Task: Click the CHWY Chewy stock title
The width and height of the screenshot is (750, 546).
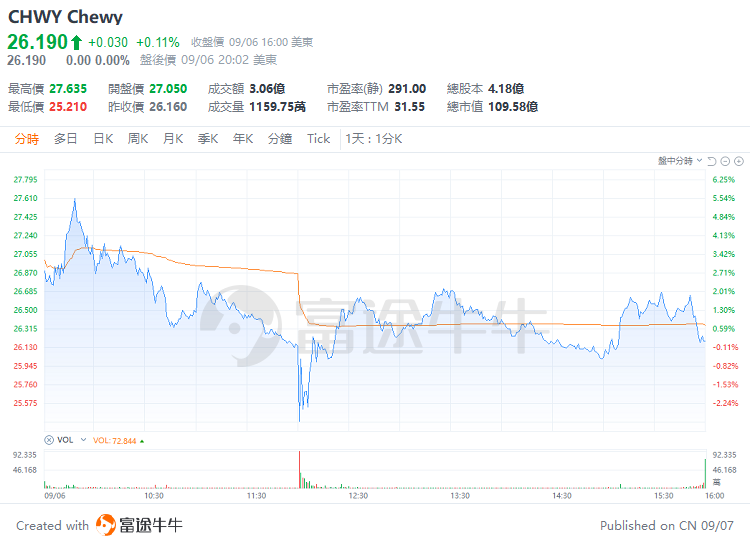Action: [x=66, y=17]
